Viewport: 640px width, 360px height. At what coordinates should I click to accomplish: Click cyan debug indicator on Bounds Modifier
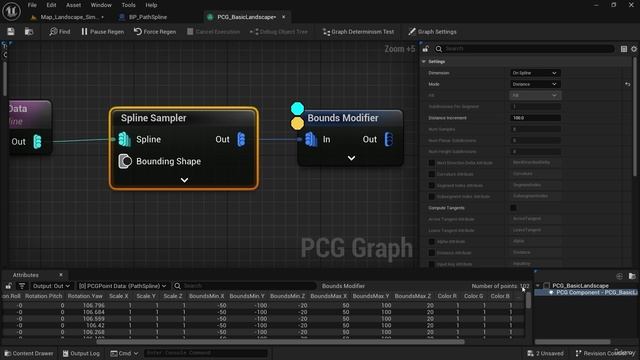[298, 109]
